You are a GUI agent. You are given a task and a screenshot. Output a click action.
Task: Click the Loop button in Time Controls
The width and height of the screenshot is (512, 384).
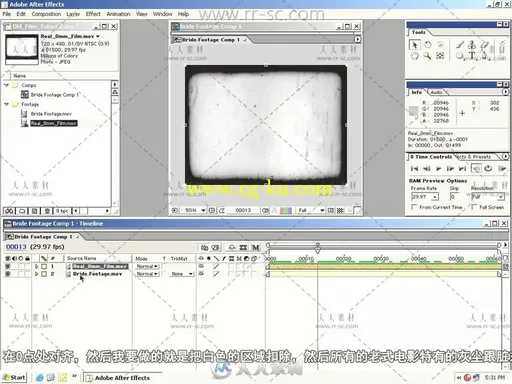pyautogui.click(x=488, y=169)
